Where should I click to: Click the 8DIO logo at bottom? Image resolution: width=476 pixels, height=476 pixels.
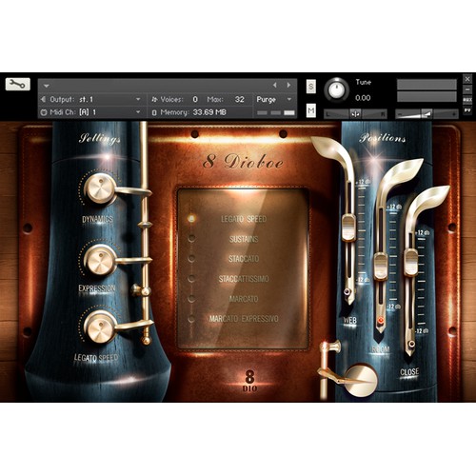tap(249, 380)
